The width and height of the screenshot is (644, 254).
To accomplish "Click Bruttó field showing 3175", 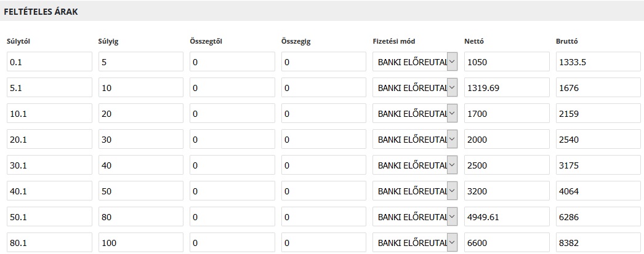I will [598, 165].
